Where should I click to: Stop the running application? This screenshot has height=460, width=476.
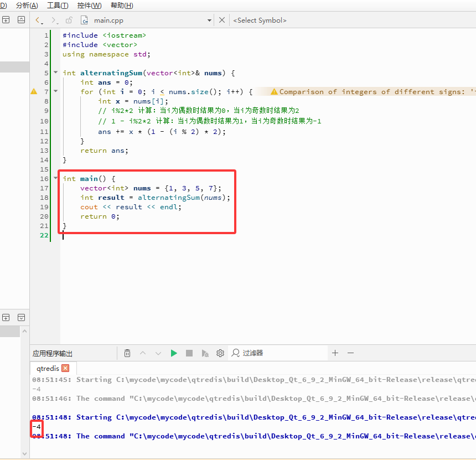pyautogui.click(x=189, y=353)
